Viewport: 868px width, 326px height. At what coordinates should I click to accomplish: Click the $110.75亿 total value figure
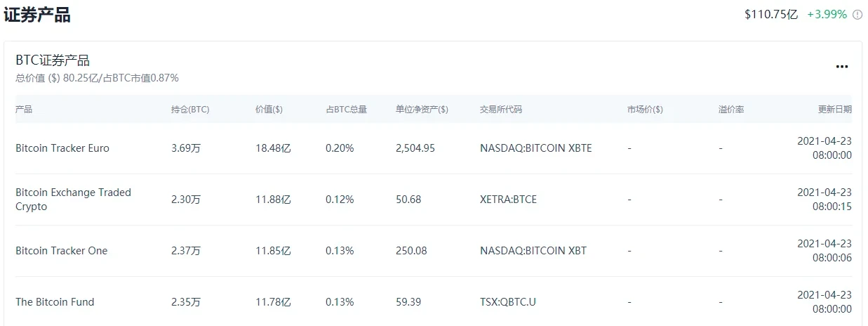coord(771,15)
